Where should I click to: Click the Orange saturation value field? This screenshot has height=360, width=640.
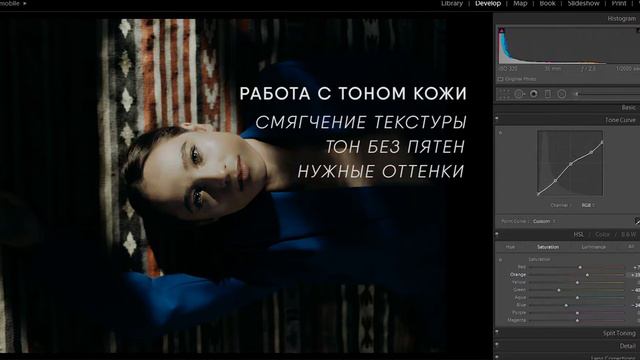[635, 275]
